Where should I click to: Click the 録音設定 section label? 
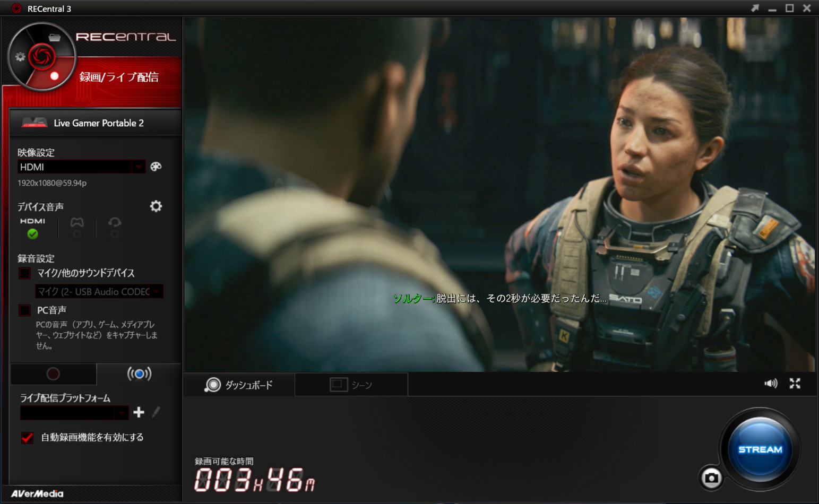pos(36,259)
